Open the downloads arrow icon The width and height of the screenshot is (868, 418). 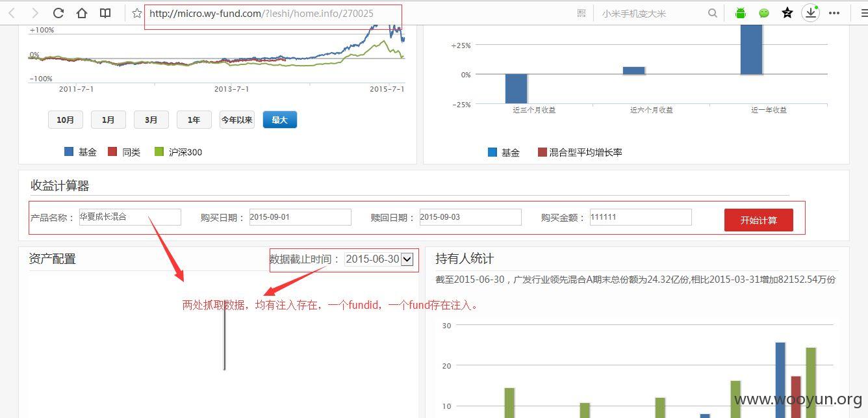810,13
